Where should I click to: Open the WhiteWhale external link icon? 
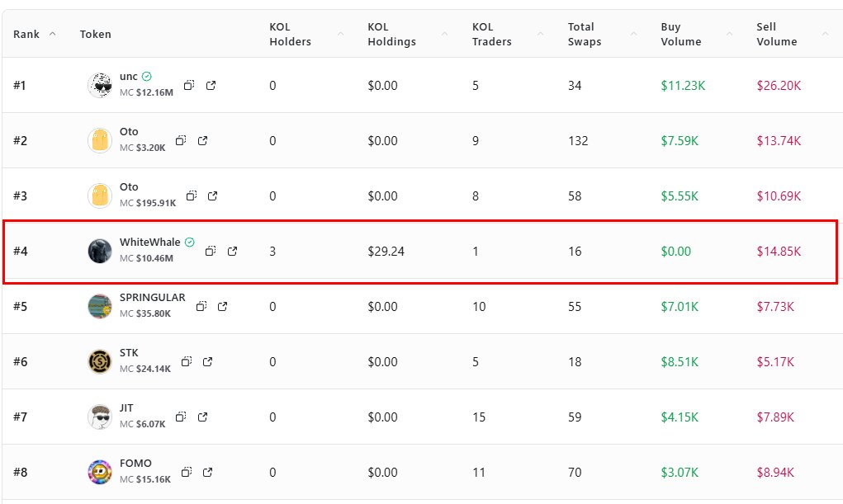(232, 251)
